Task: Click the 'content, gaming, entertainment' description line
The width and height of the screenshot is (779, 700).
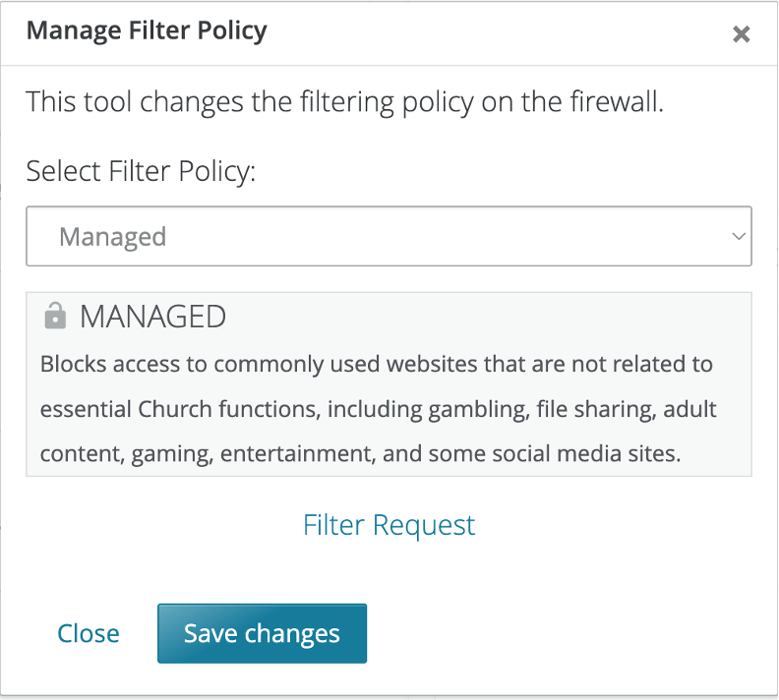Action: click(360, 454)
